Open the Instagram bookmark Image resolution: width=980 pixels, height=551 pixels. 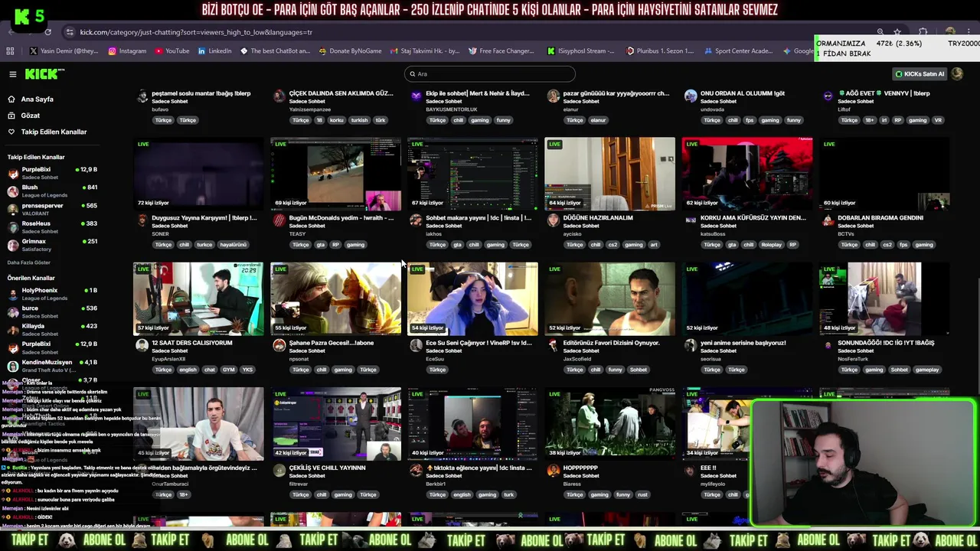click(127, 51)
